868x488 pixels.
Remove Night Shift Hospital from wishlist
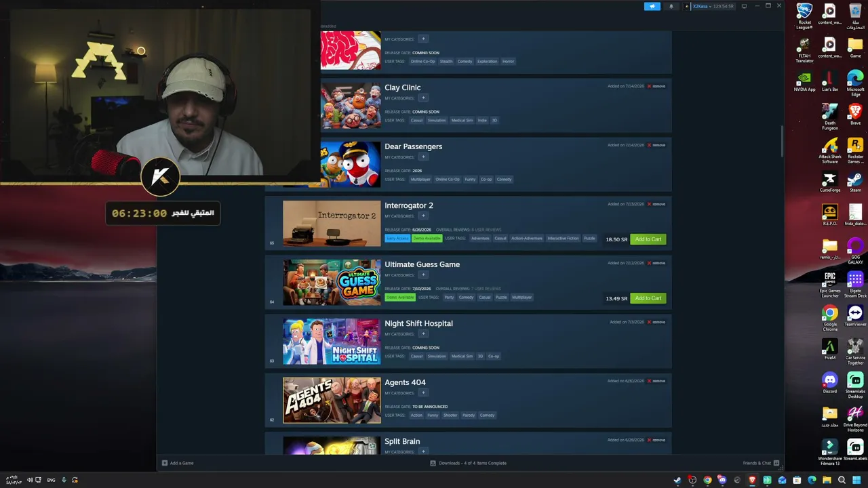click(656, 322)
